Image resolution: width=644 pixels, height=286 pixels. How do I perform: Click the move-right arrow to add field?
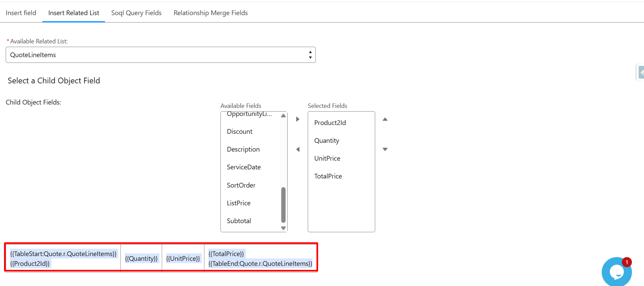tap(298, 119)
